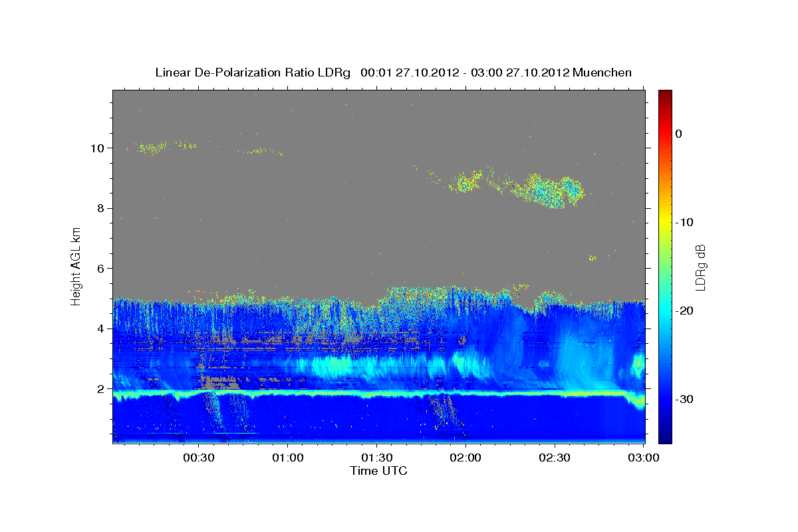The image size is (798, 532).
Task: Select the 01:30 time tick label
Action: (376, 458)
